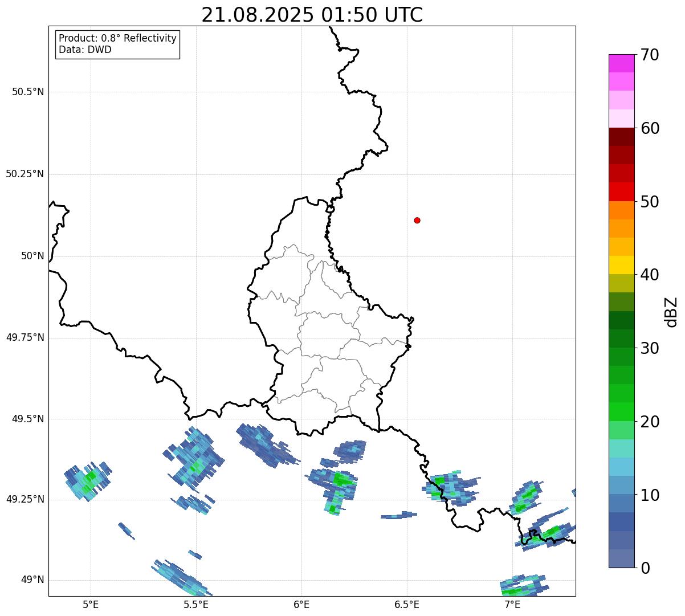
Task: Click the red station marker dot
Action: pyautogui.click(x=417, y=220)
